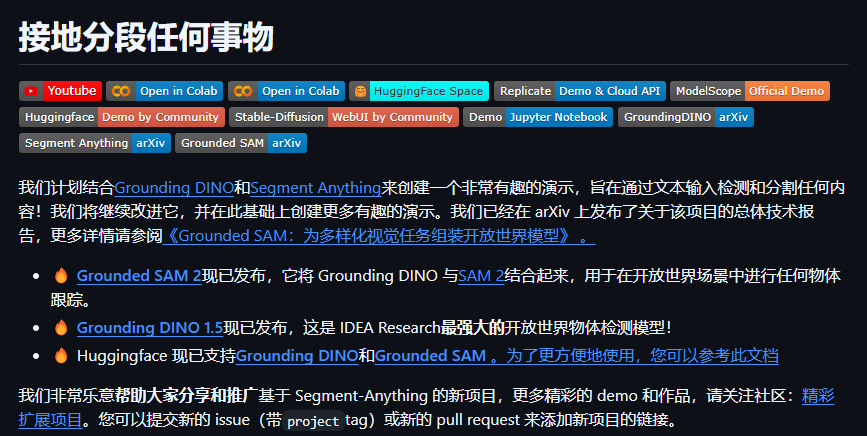
Task: Open the Grounded SAM technical report link
Action: [379, 236]
